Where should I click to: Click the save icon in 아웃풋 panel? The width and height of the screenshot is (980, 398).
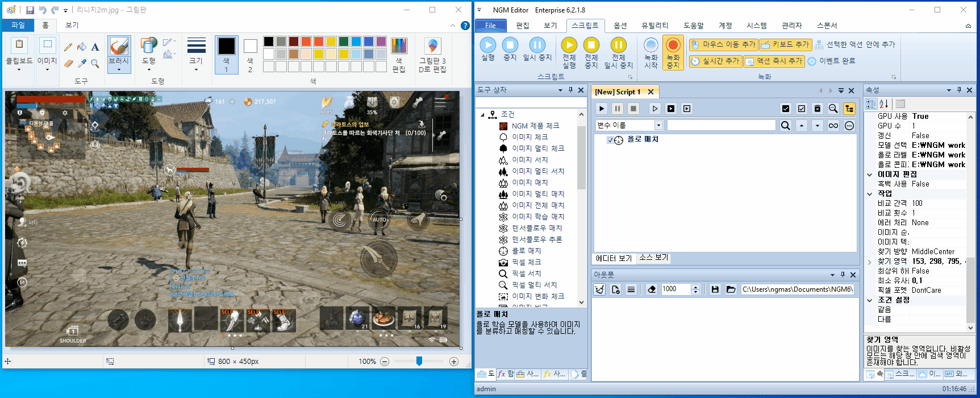(715, 289)
